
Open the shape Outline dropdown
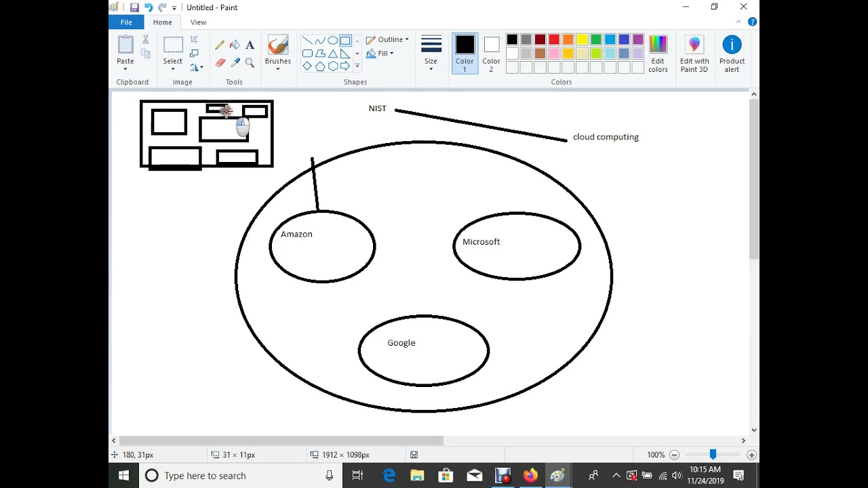click(x=387, y=39)
